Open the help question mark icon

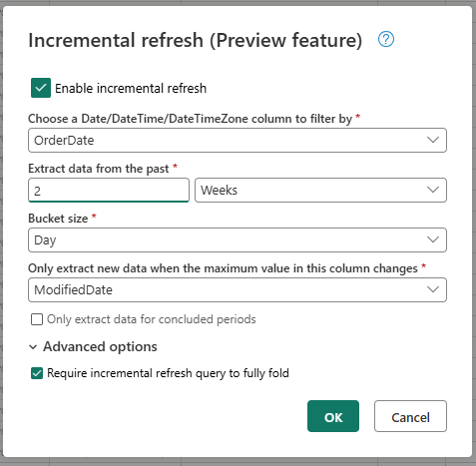tap(386, 39)
